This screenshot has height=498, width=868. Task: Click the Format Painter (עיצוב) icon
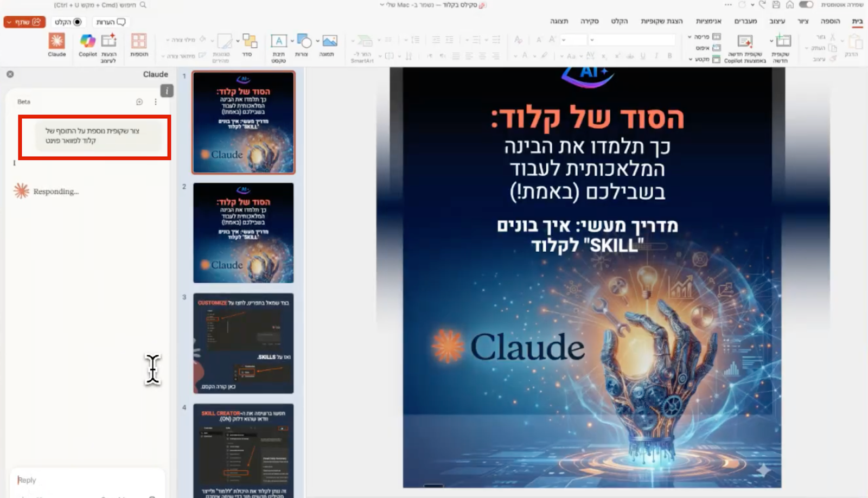(x=832, y=59)
